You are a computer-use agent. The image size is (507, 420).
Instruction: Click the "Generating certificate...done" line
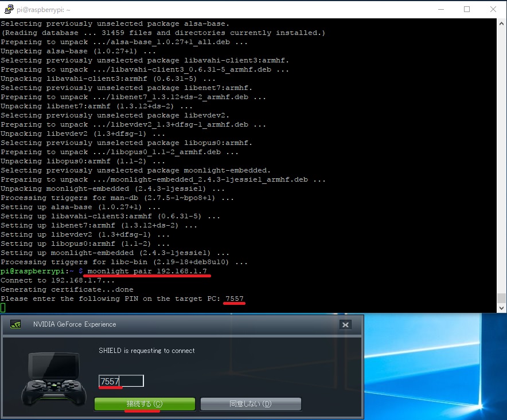click(x=67, y=289)
